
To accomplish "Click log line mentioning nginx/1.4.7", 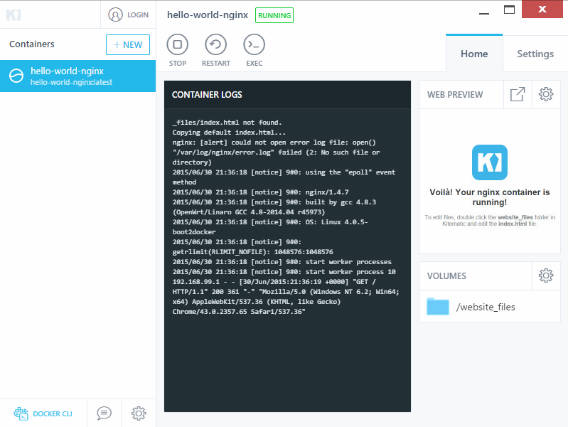I will click(260, 192).
